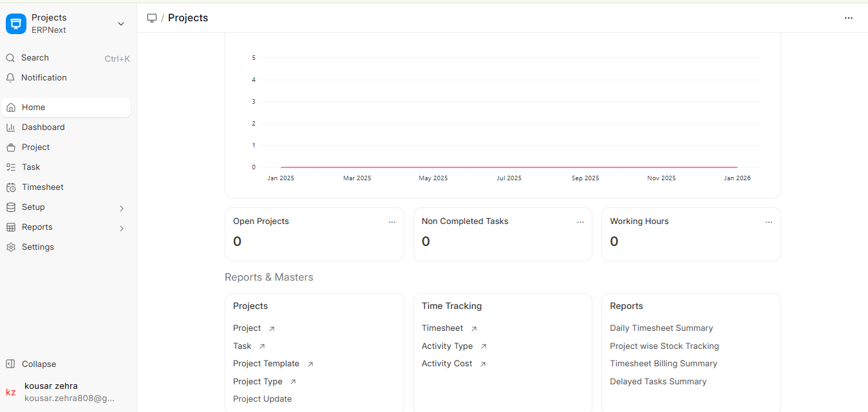The height and width of the screenshot is (412, 868).
Task: Open the workspace switcher chevron next to Projects
Action: [x=121, y=24]
